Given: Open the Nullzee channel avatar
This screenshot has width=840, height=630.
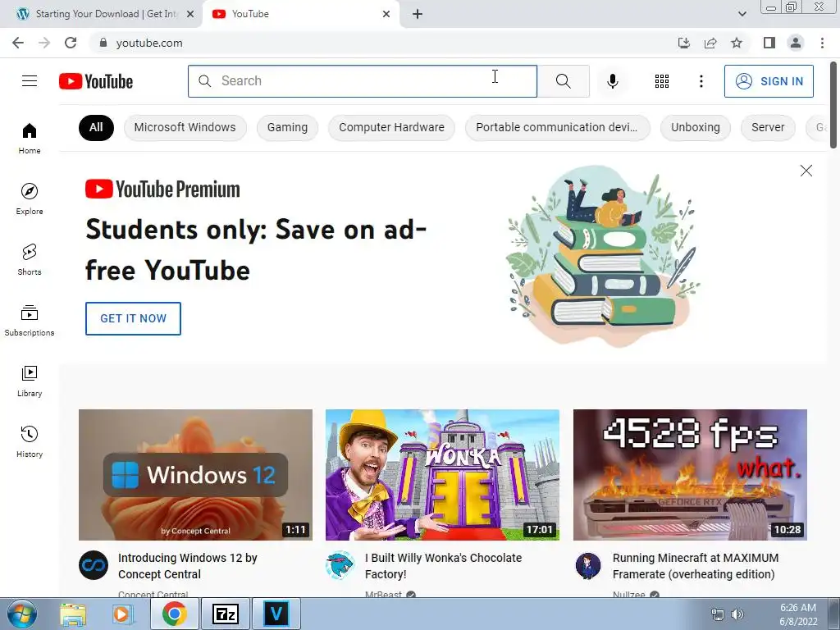Looking at the screenshot, I should (x=588, y=565).
